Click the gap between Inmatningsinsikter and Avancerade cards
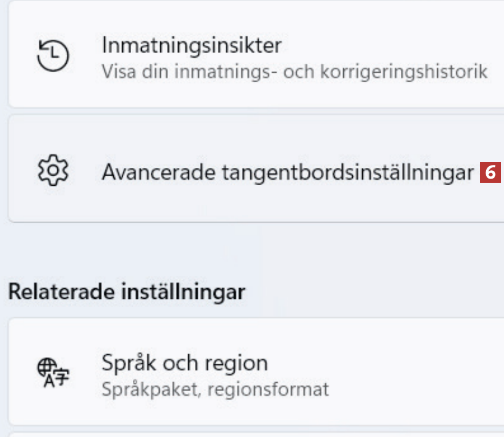 (x=256, y=111)
